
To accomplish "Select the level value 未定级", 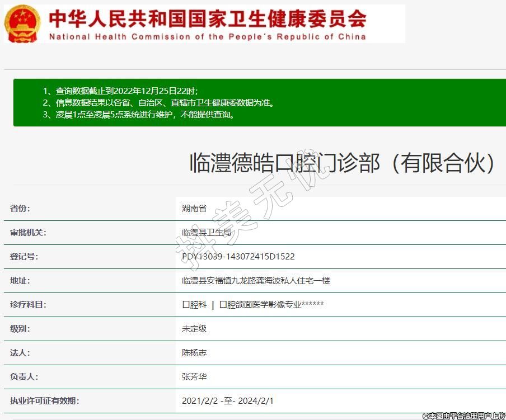I will tap(194, 329).
